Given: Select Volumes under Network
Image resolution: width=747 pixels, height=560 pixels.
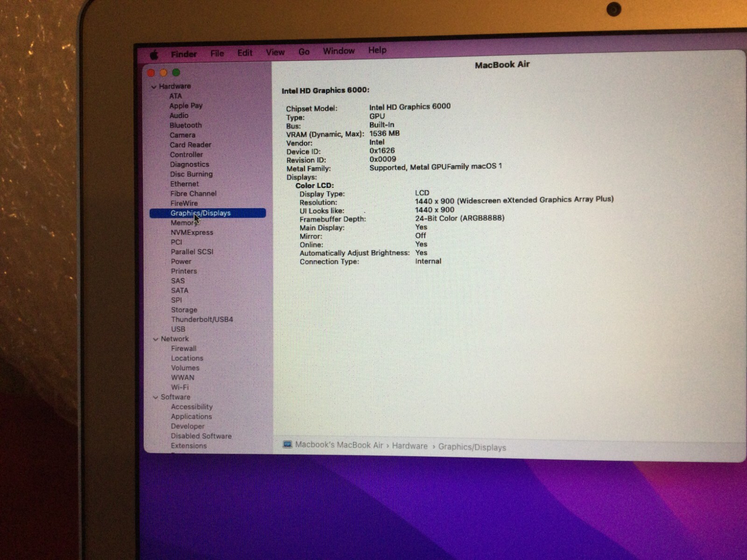Looking at the screenshot, I should pyautogui.click(x=185, y=368).
